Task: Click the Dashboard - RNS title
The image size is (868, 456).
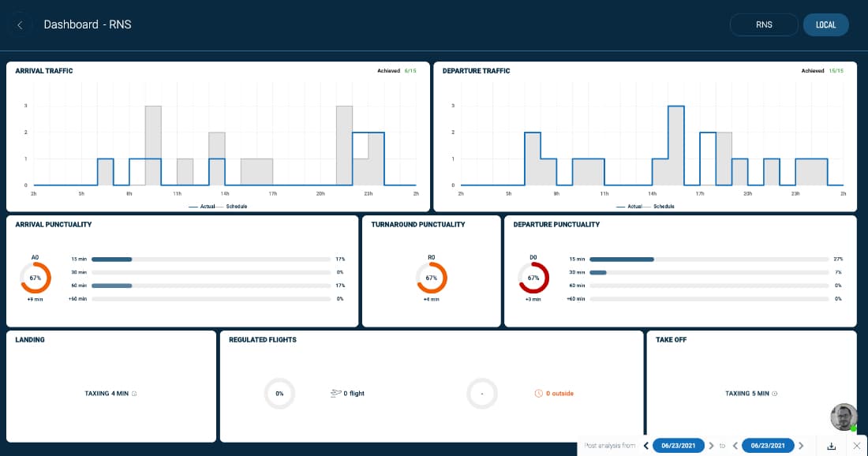Action: [x=88, y=24]
